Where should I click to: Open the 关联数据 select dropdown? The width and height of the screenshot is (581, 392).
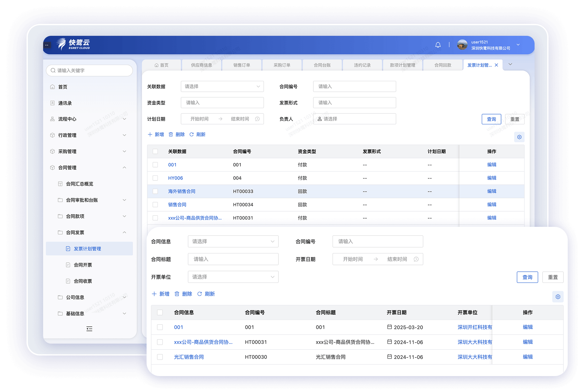click(x=222, y=87)
